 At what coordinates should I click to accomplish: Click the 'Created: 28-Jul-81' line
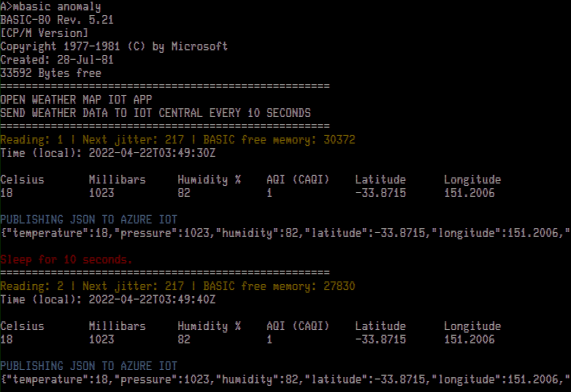pyautogui.click(x=56, y=60)
